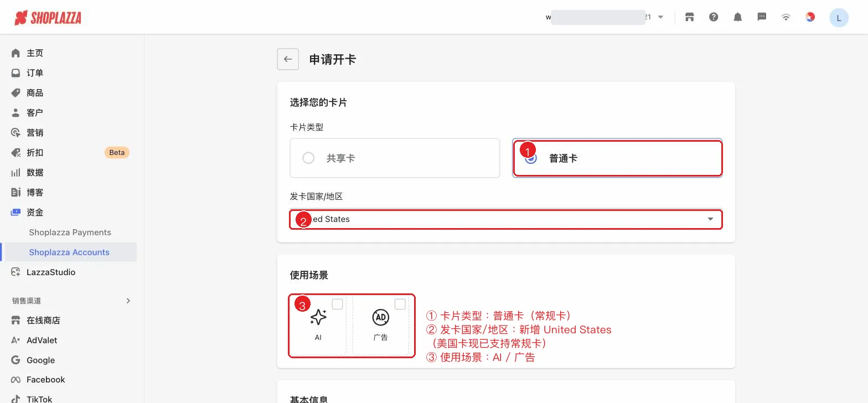Image resolution: width=868 pixels, height=403 pixels.
Task: Click the Shoplazza logo
Action: 48,18
